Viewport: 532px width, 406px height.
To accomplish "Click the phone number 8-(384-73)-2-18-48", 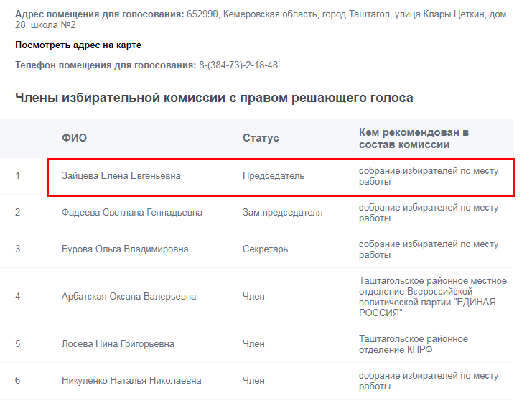I will [238, 65].
